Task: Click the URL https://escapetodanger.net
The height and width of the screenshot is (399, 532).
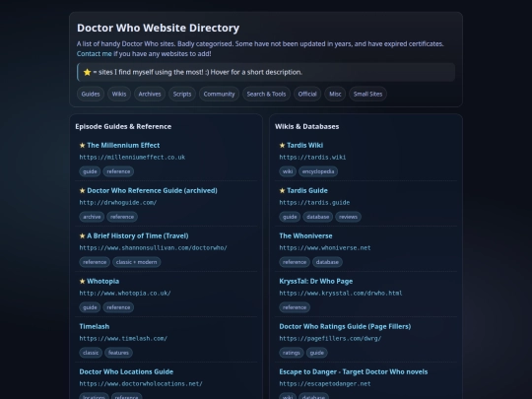Action: 325,384
